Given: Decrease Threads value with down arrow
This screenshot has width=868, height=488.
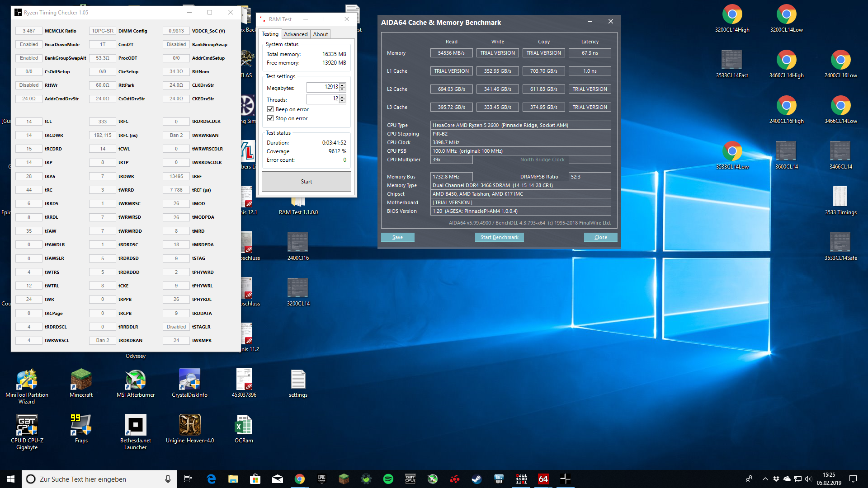Looking at the screenshot, I should coord(342,101).
